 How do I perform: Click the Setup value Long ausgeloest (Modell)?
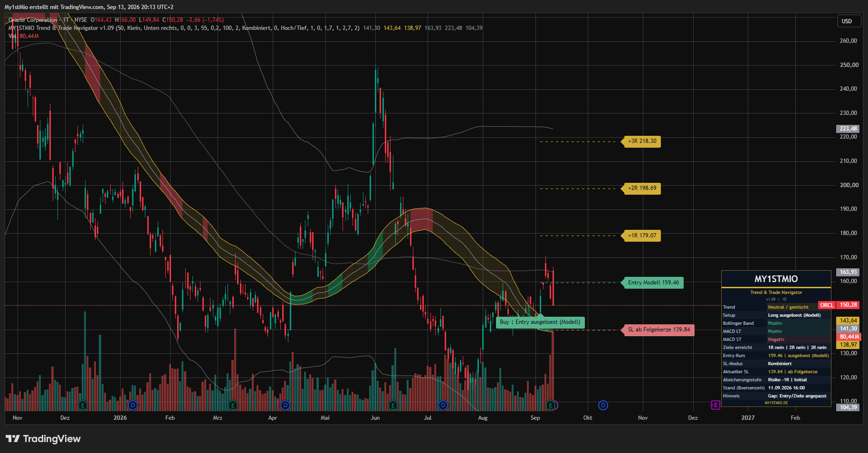(x=794, y=315)
